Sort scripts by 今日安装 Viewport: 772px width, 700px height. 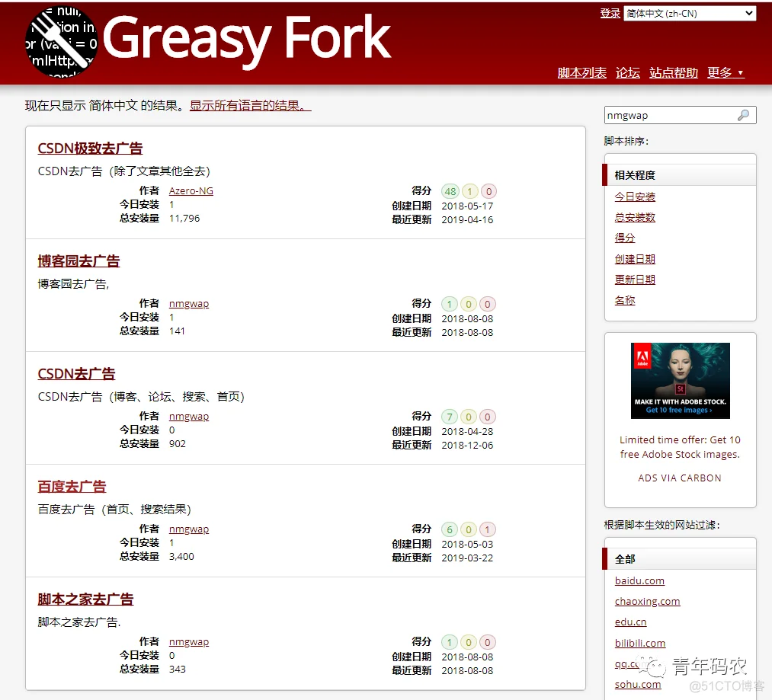pos(635,197)
